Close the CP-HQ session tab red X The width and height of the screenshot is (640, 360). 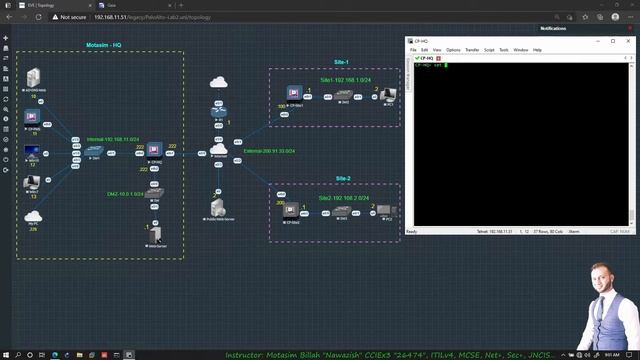438,58
